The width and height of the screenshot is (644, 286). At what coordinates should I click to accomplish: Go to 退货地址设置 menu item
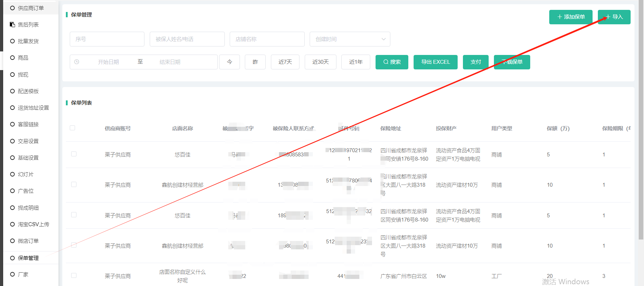tap(33, 108)
